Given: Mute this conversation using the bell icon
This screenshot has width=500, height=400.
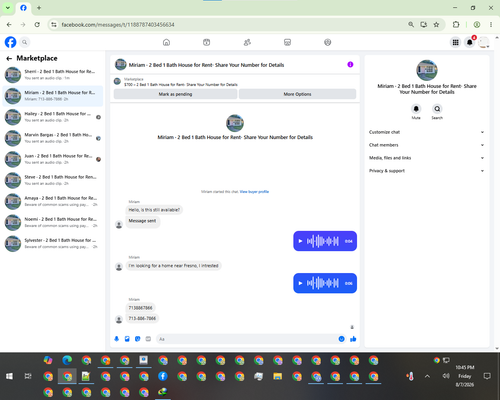Looking at the screenshot, I should click(x=416, y=109).
